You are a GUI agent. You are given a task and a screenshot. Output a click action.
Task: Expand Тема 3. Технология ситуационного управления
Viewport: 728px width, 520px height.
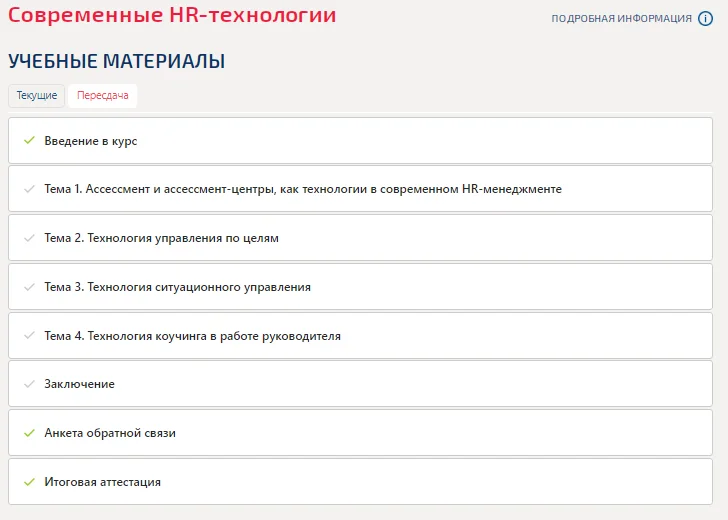click(x=360, y=287)
